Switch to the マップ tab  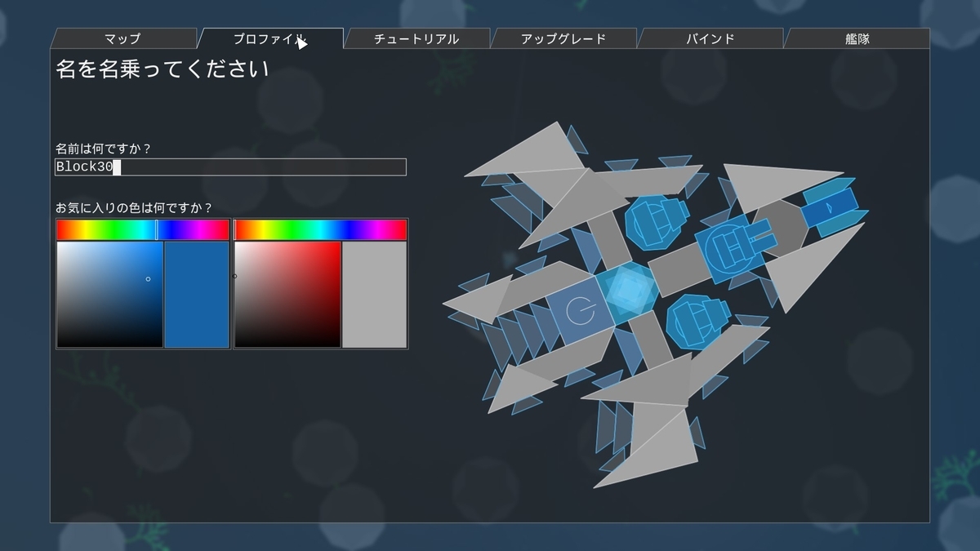coord(122,38)
